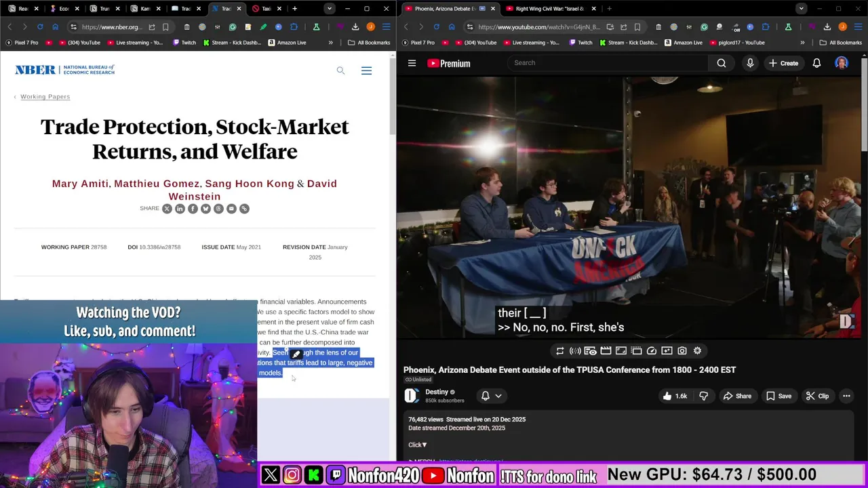Screen dimensions: 868x488
Task: Reload the NBER page in left browser
Action: pos(40,27)
